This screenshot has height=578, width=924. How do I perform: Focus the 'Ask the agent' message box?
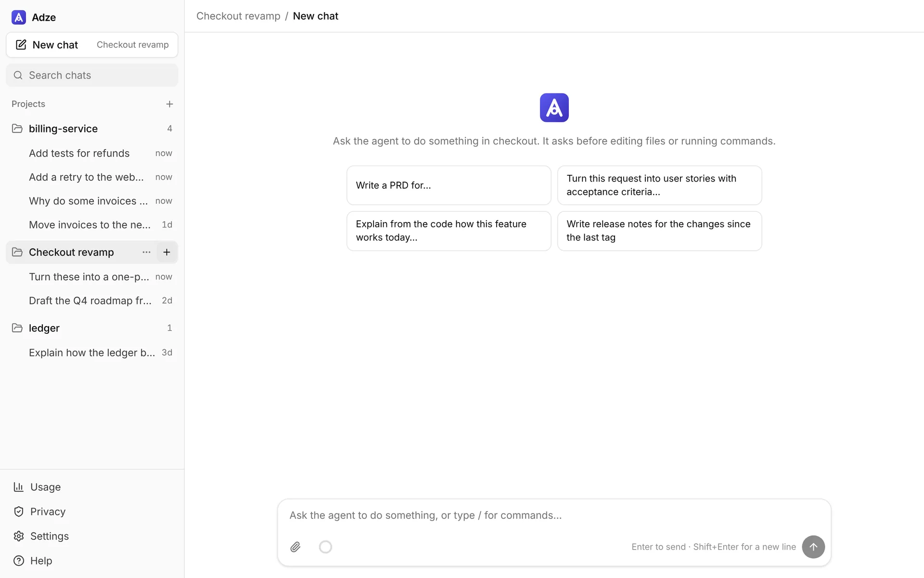(553, 515)
